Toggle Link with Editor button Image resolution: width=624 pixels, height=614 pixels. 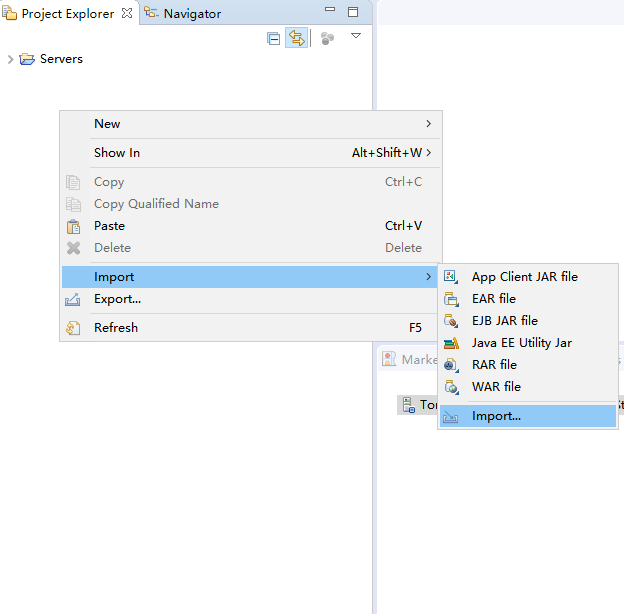click(297, 38)
